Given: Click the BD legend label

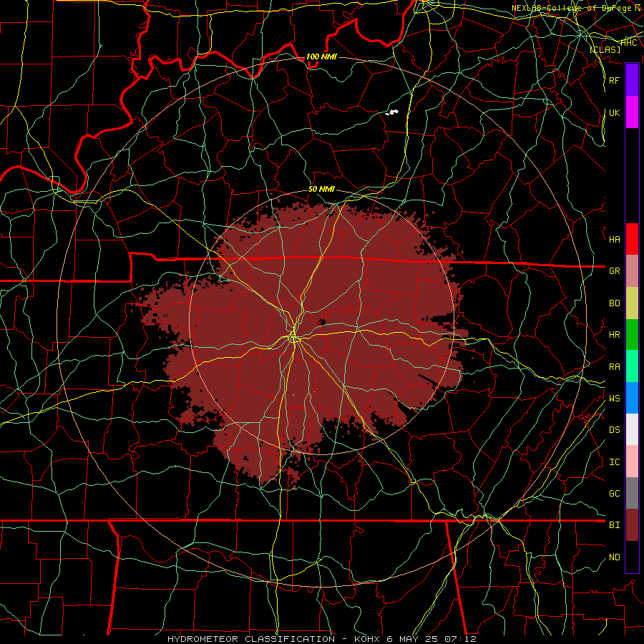Looking at the screenshot, I should (614, 303).
